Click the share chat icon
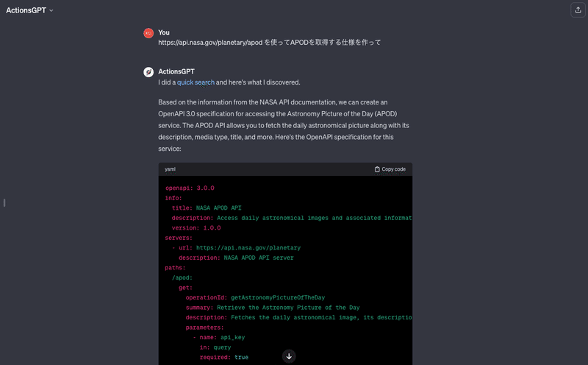Screen dimensions: 588x365 tap(578, 10)
